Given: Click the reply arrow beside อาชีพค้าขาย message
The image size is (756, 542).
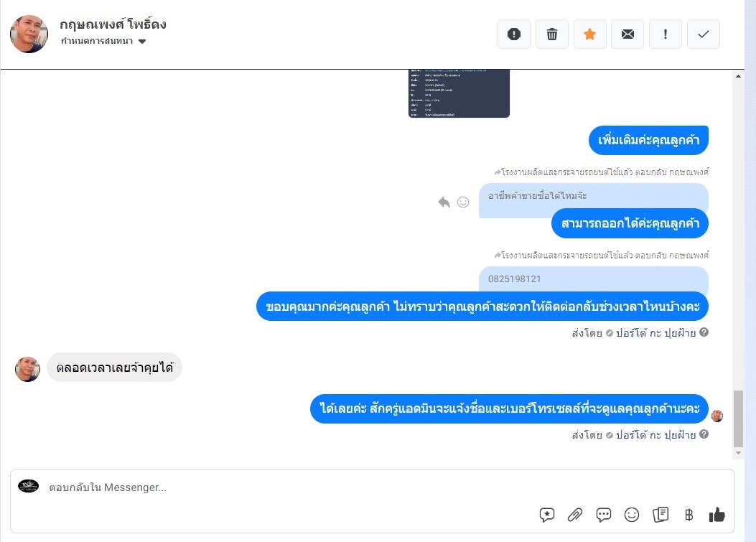Looking at the screenshot, I should pos(444,202).
